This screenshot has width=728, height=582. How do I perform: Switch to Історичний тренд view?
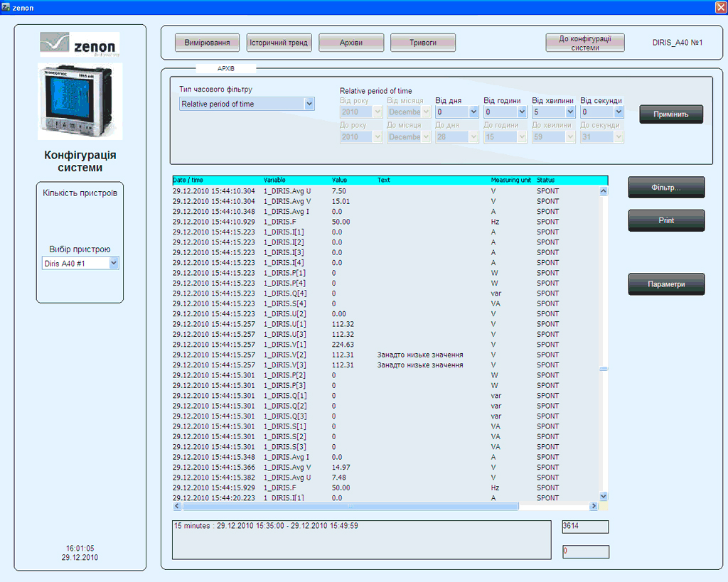click(x=279, y=43)
